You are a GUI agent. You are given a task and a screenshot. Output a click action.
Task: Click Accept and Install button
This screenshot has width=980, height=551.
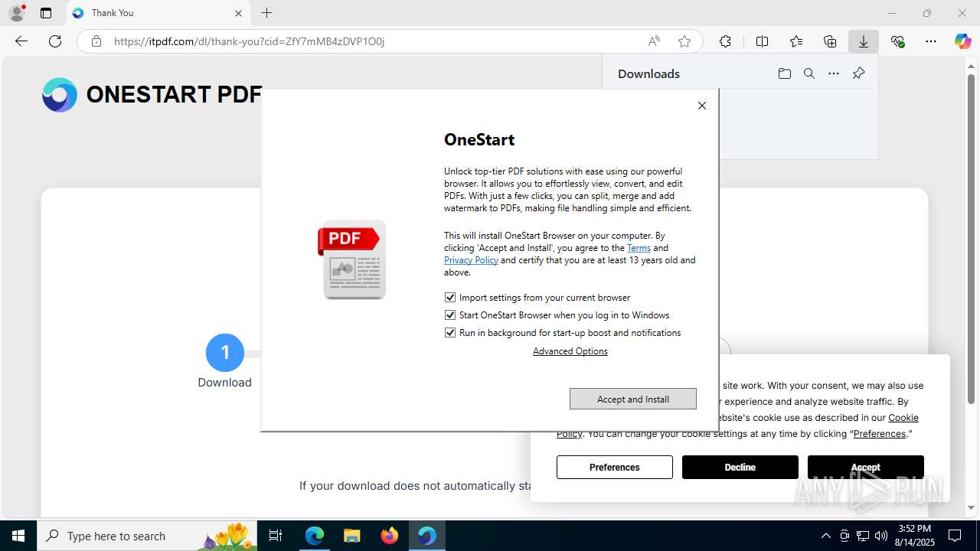[x=633, y=399]
